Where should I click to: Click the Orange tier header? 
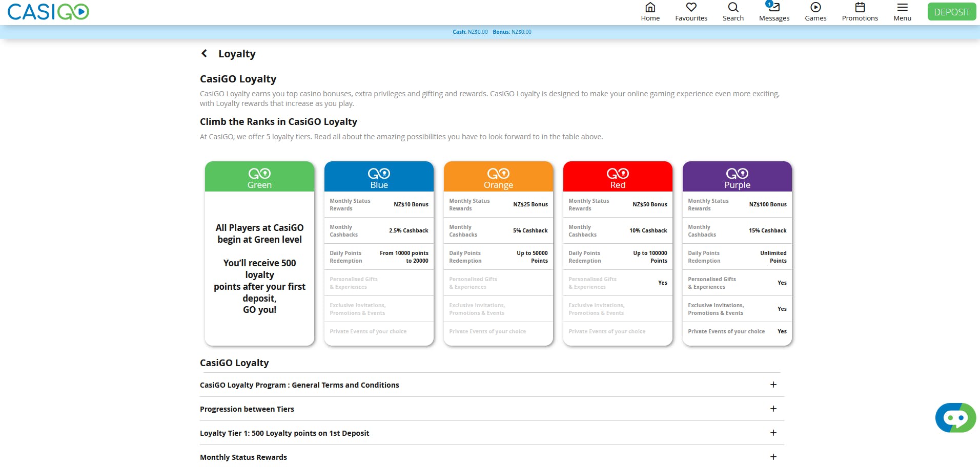tap(498, 177)
